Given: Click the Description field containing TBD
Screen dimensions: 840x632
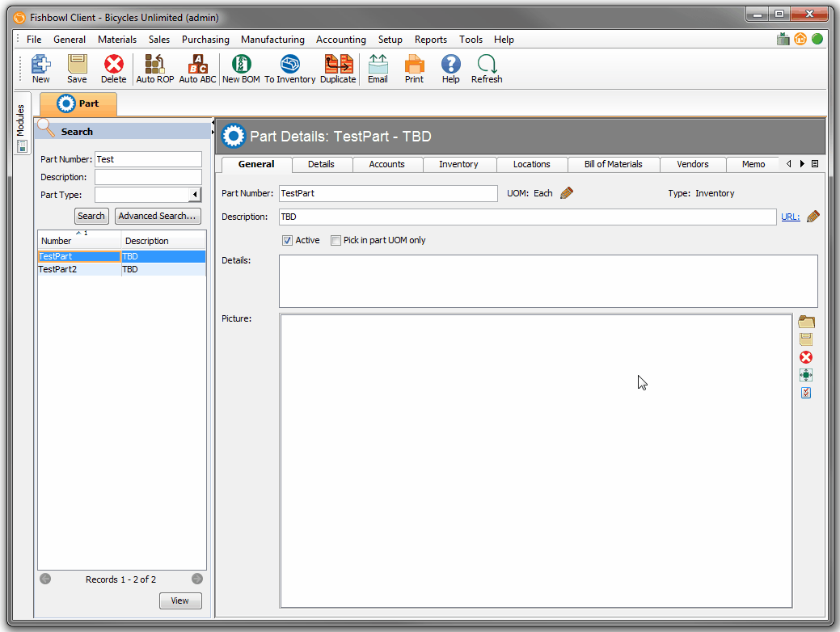Looking at the screenshot, I should (528, 217).
